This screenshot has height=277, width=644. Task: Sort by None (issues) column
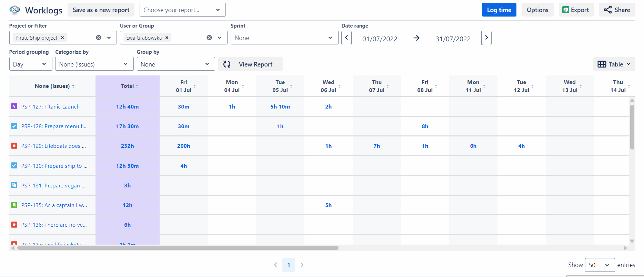pos(73,86)
